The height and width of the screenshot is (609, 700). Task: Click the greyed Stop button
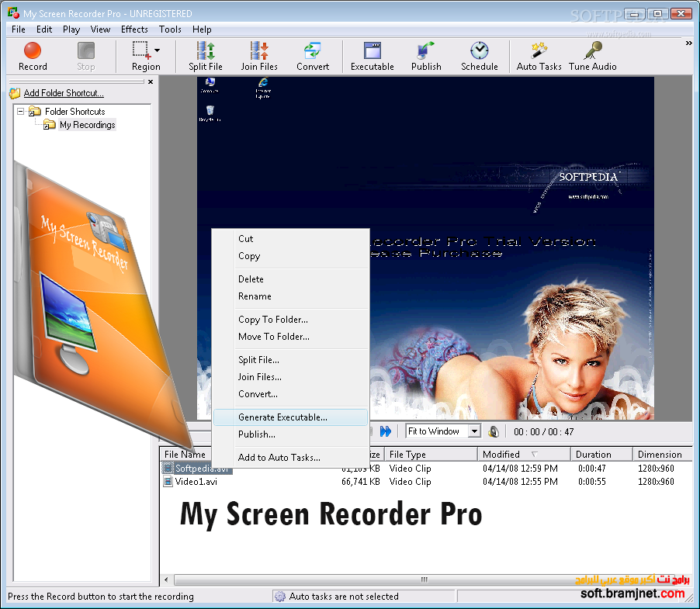(x=85, y=56)
